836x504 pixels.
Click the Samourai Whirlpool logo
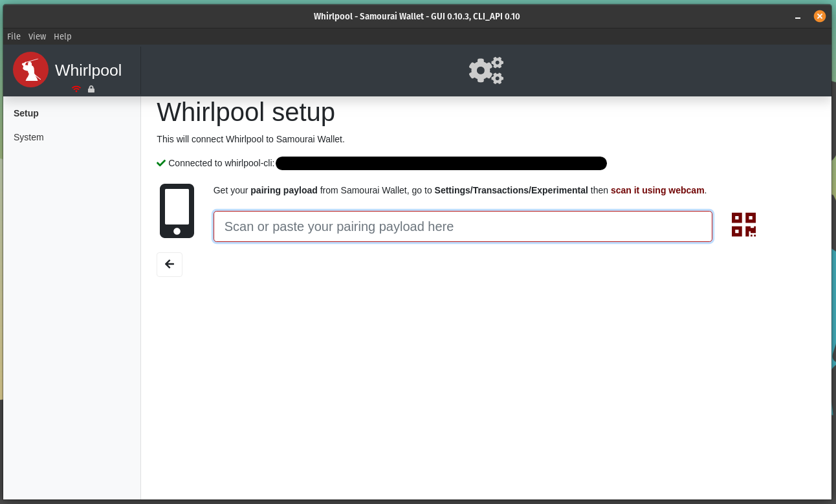(30, 70)
